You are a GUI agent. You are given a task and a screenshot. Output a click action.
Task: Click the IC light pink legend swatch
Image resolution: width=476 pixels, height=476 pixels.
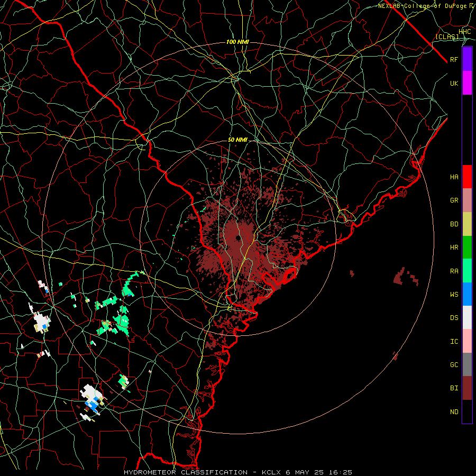[467, 341]
